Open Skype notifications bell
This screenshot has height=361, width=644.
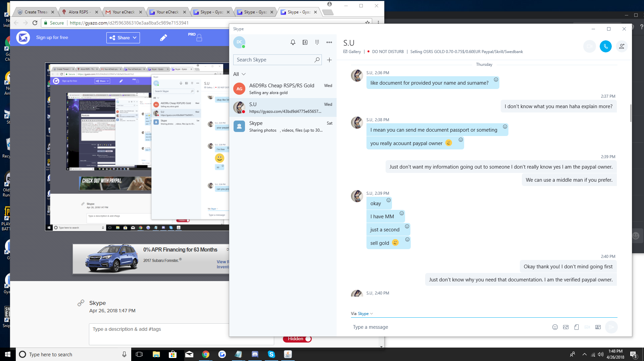click(x=293, y=42)
